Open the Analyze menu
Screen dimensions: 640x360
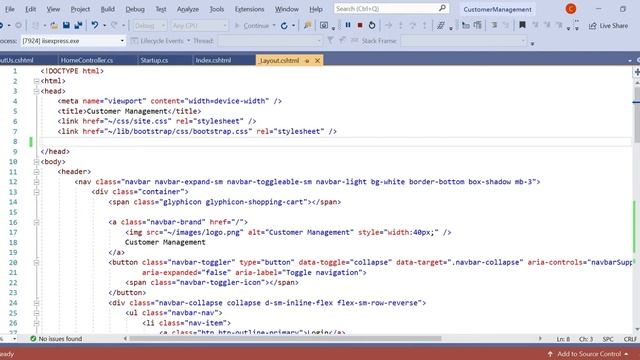coord(188,9)
